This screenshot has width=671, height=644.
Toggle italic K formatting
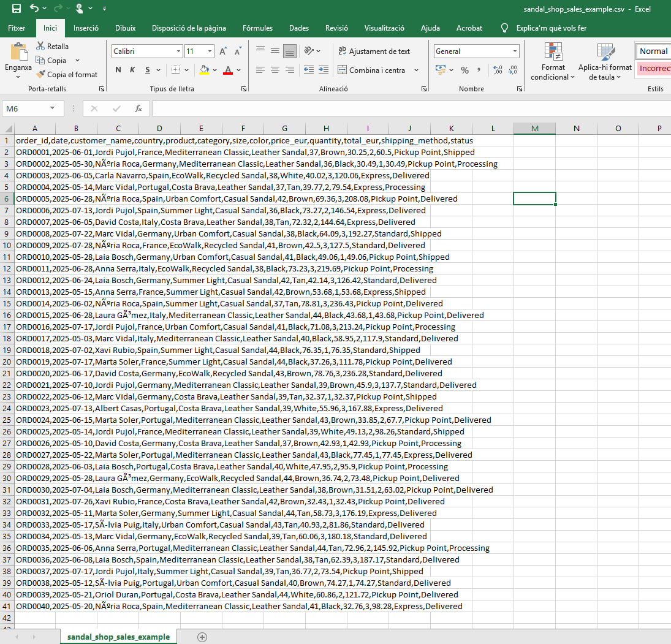click(x=132, y=70)
